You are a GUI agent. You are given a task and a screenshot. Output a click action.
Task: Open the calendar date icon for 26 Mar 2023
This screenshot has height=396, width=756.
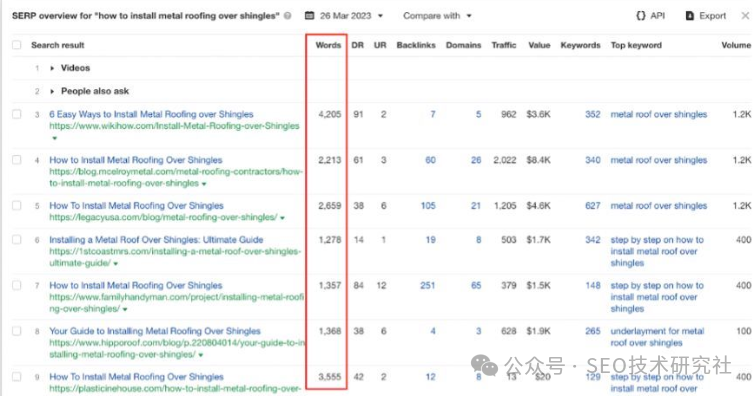[x=310, y=16]
